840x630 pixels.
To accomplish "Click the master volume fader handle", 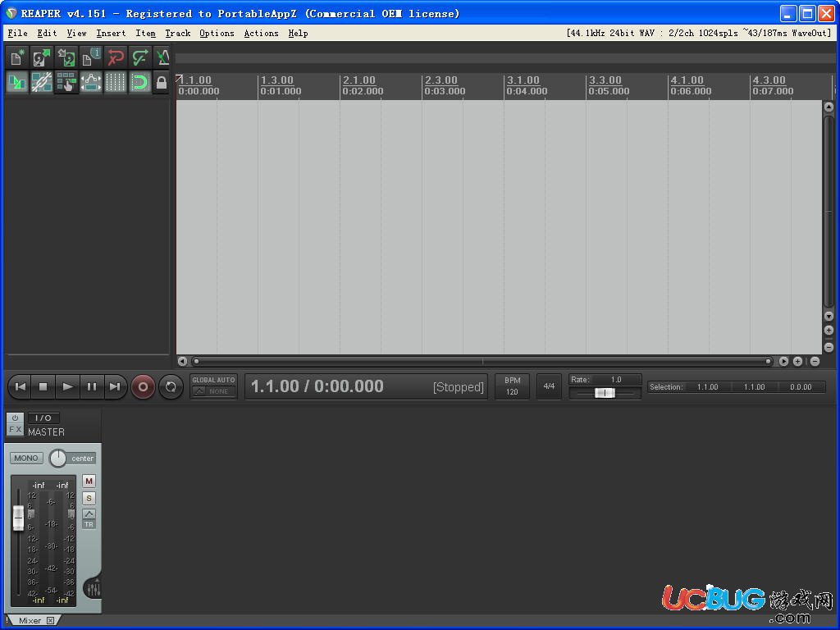I will click(x=18, y=518).
